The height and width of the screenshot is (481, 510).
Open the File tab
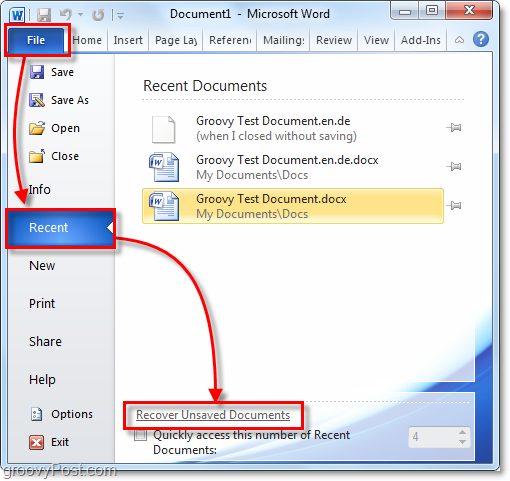pyautogui.click(x=36, y=40)
